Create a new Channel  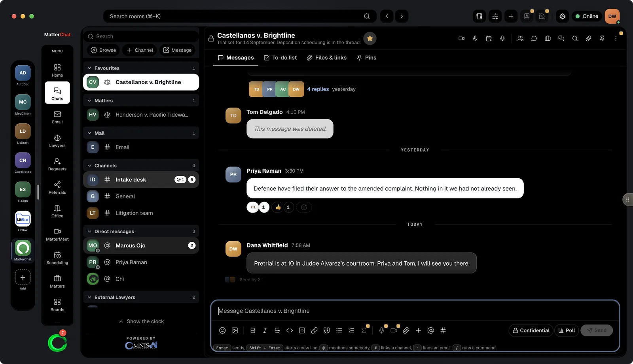click(140, 50)
